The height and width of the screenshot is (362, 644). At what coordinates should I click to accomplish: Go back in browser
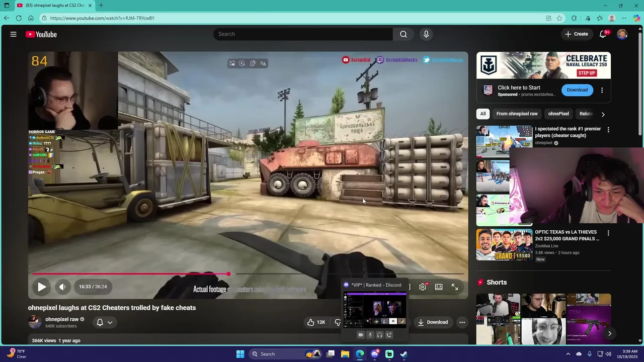click(x=7, y=18)
